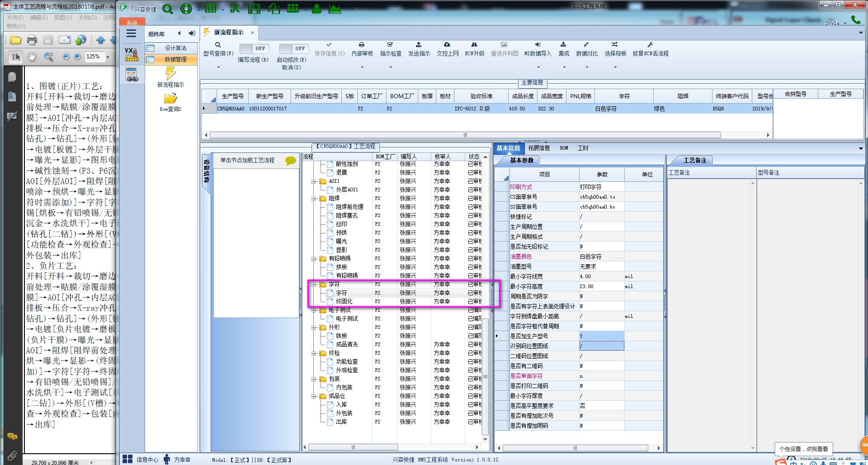The image size is (868, 465).
Task: Click ECN升级 tool
Action: [x=475, y=49]
